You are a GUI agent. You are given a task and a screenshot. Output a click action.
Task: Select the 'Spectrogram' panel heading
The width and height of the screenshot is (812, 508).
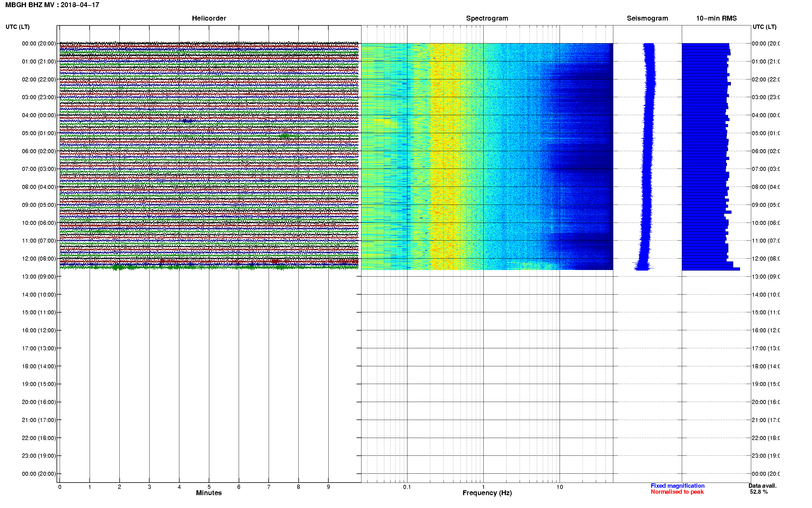point(487,19)
